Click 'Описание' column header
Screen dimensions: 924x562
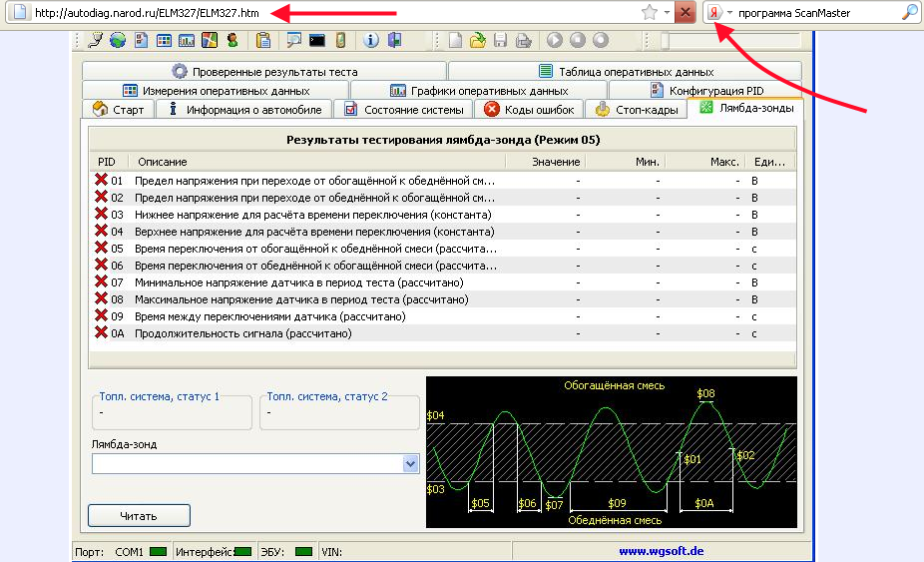click(x=317, y=162)
